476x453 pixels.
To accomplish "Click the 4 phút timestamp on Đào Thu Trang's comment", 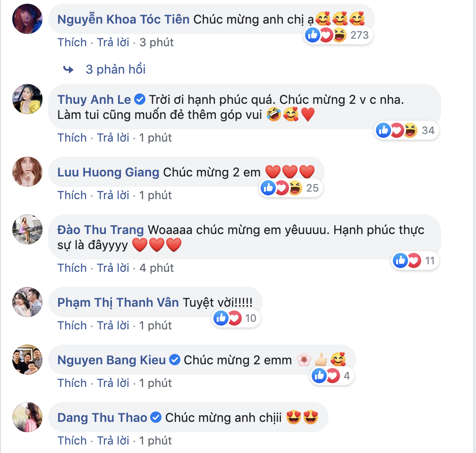I will coord(157,268).
